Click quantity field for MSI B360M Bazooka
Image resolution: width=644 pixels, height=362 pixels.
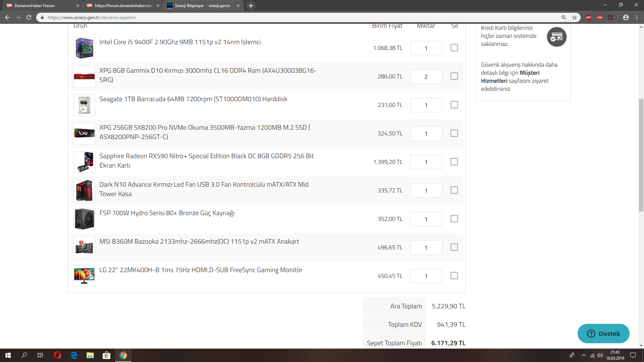click(426, 247)
